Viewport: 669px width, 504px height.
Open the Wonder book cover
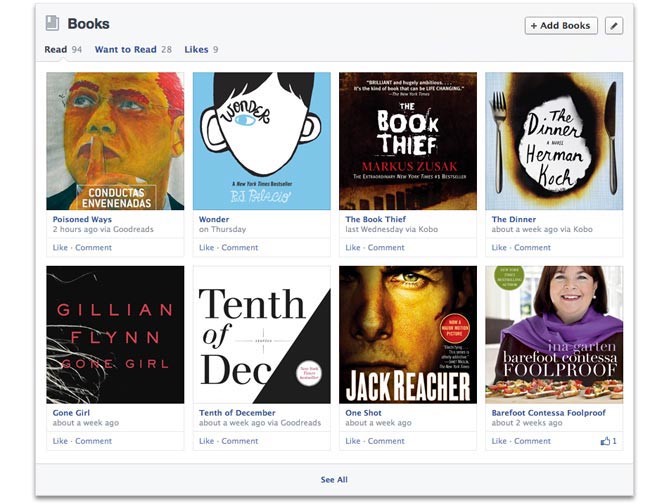(261, 141)
